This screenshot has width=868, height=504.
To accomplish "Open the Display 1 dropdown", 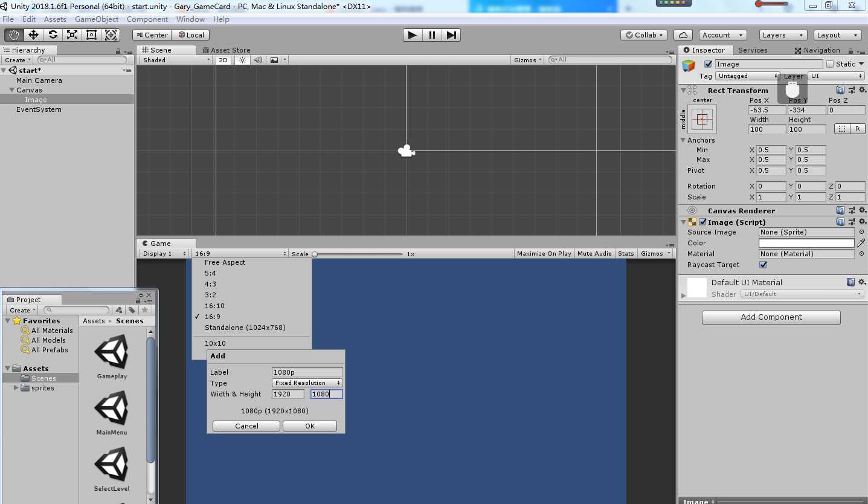I will point(163,253).
